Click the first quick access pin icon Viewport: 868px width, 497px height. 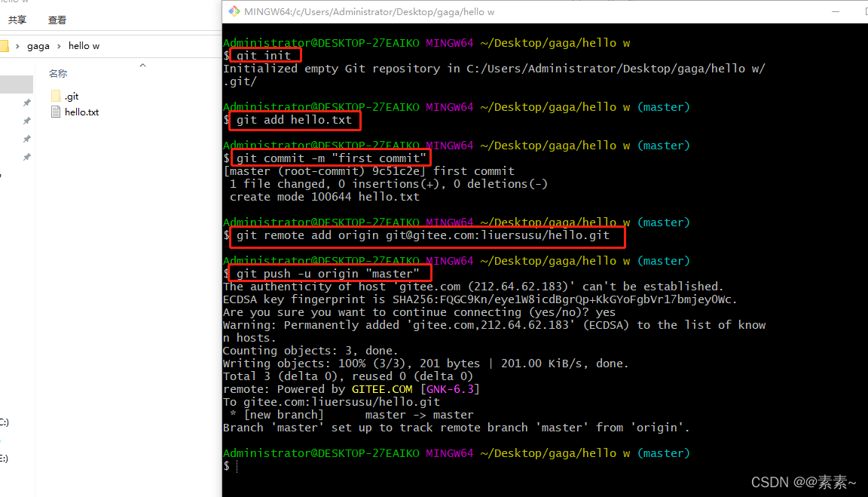[x=26, y=103]
